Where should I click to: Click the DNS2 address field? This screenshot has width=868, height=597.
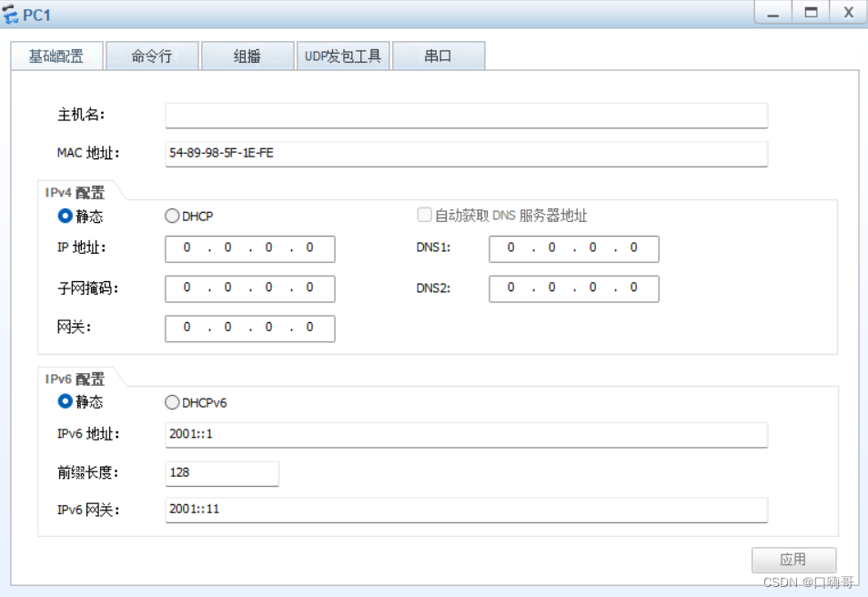point(574,288)
